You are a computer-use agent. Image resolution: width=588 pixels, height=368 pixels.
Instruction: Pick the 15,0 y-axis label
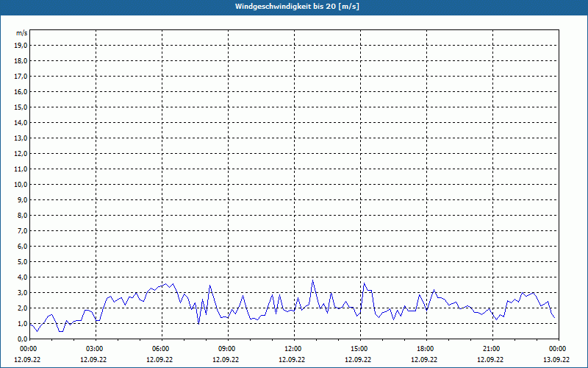pos(21,107)
